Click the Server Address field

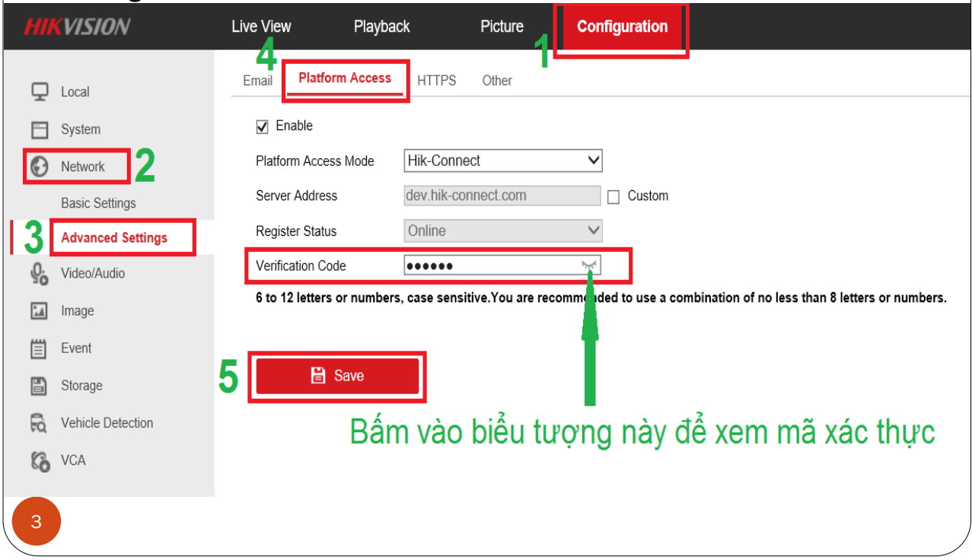tap(502, 196)
